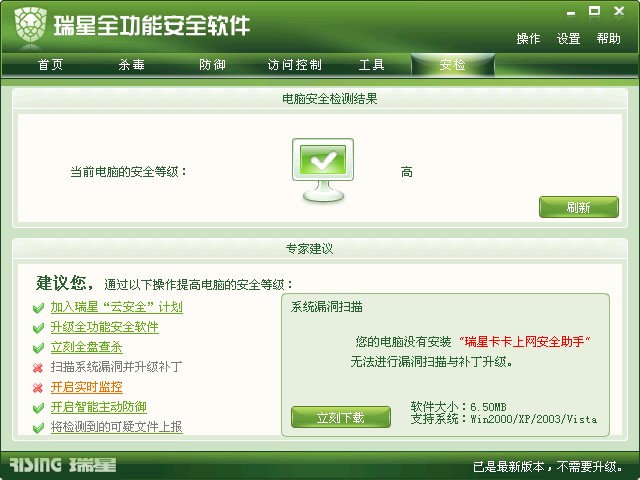
Task: Click the checkmark beside 将检测到的可疑文件上报
Action: [38, 427]
